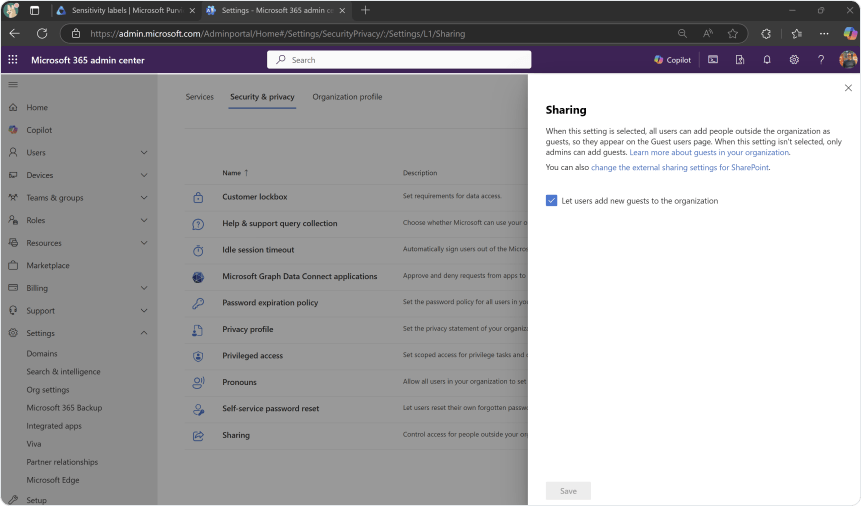Screen dimensions: 861x506
Task: Open Marketplace in left navigation
Action: click(x=48, y=265)
